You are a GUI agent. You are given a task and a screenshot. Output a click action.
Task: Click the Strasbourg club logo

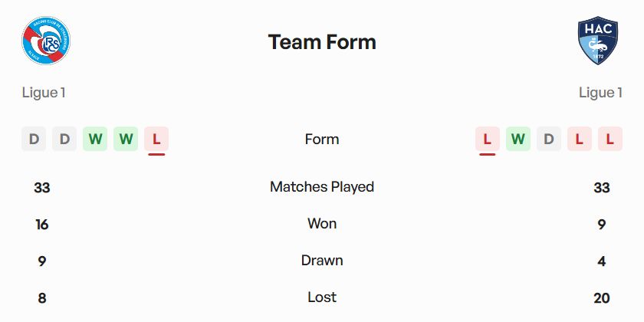coord(46,41)
